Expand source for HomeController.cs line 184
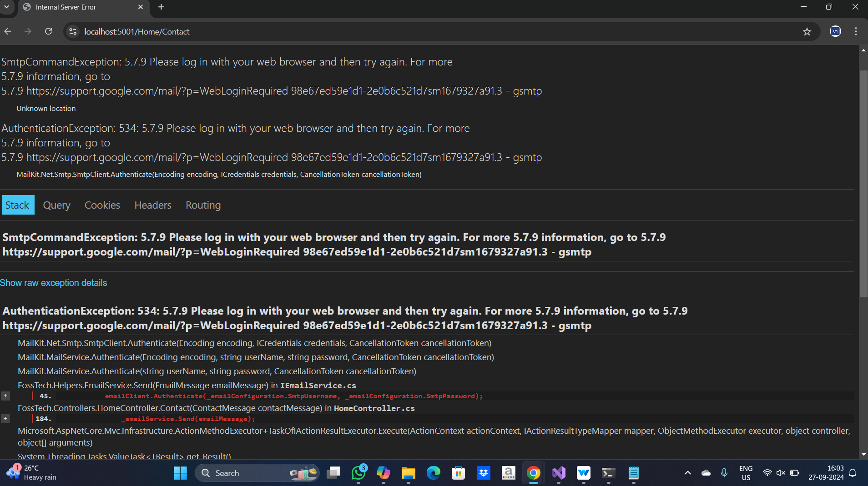Viewport: 868px width, 486px height. click(5, 418)
